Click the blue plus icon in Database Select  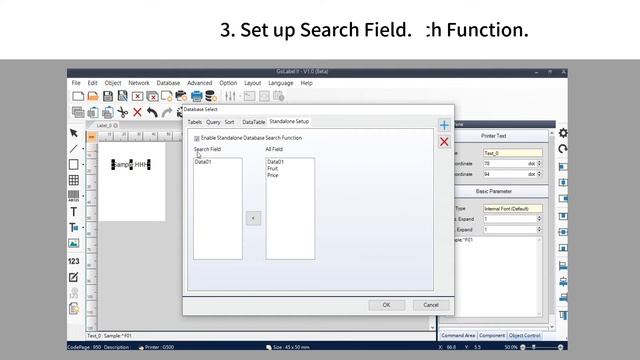444,125
